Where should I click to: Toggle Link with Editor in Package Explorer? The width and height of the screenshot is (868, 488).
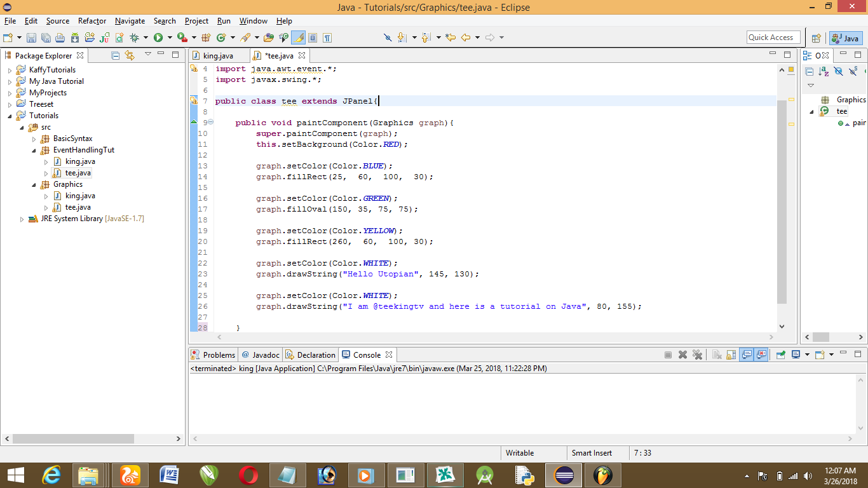(130, 55)
